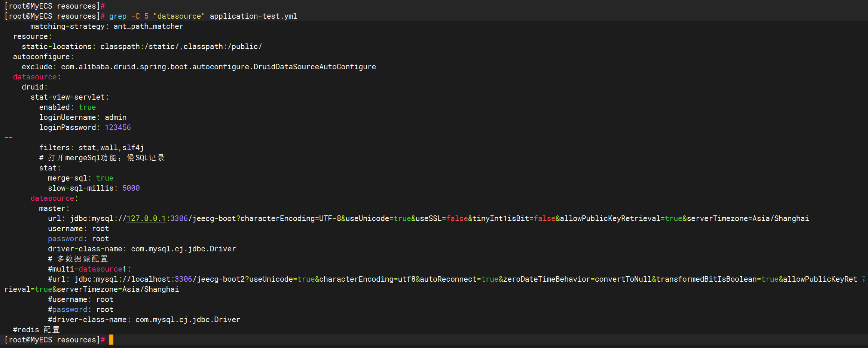Click the master: key
The height and width of the screenshot is (348, 868).
54,208
